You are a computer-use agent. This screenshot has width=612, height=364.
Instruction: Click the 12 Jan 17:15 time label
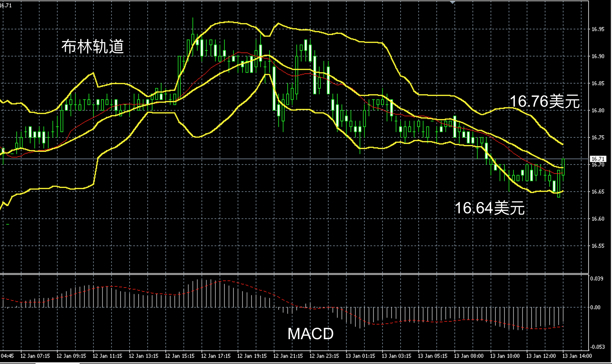[216, 356]
